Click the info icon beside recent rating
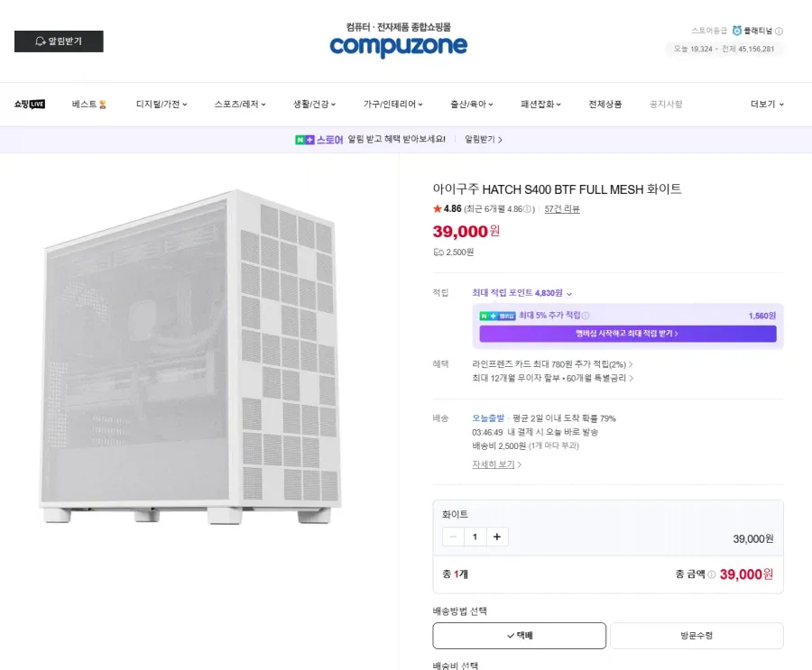 click(x=527, y=209)
